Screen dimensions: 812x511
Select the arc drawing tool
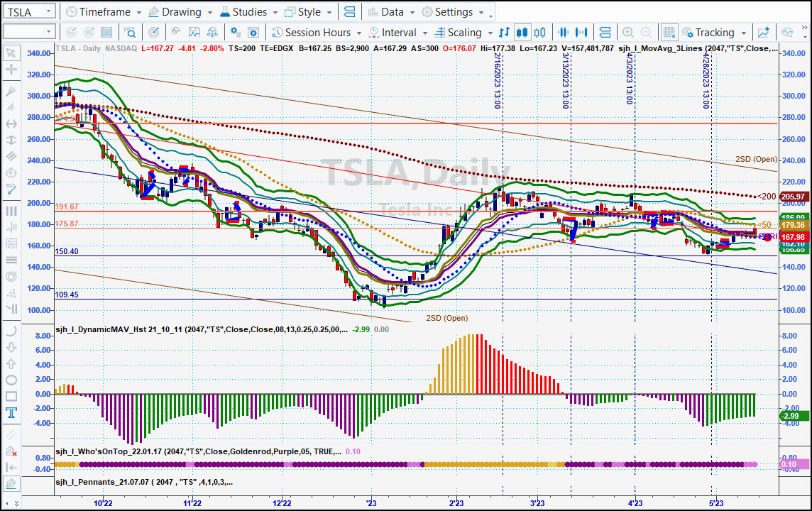pos(11,331)
